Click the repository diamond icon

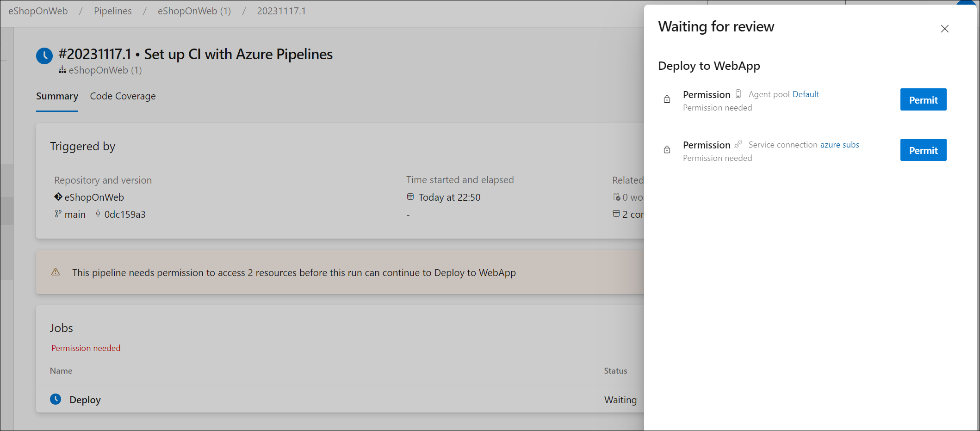click(x=58, y=197)
